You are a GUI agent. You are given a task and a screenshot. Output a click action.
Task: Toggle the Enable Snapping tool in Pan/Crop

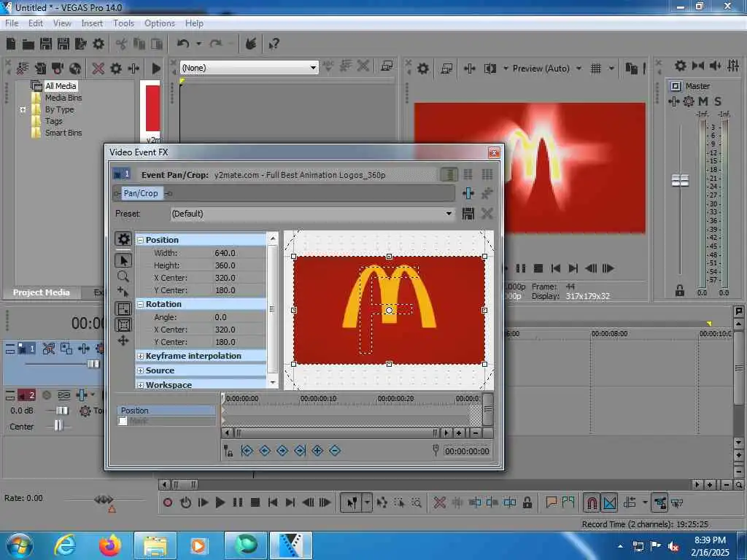point(123,292)
